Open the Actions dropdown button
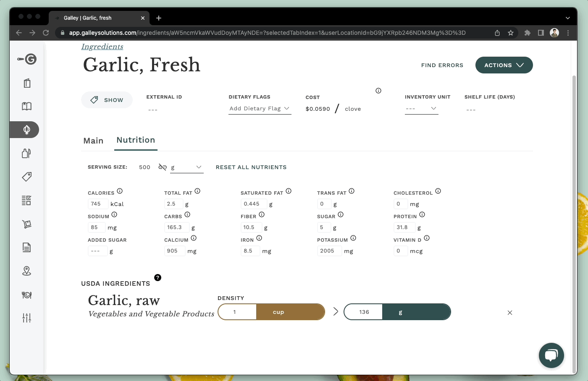The width and height of the screenshot is (588, 381). click(504, 65)
